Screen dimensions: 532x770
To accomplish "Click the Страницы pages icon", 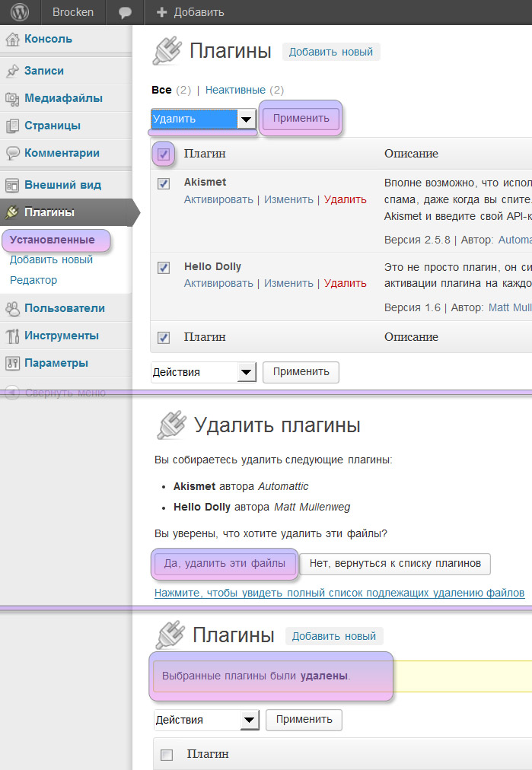I will [12, 126].
